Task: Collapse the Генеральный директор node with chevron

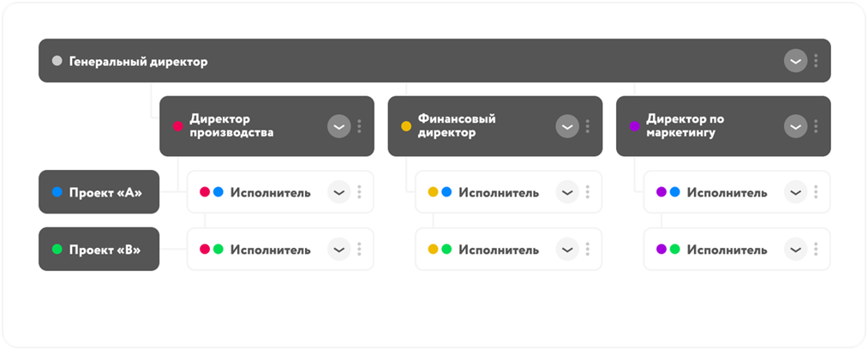Action: click(x=795, y=61)
